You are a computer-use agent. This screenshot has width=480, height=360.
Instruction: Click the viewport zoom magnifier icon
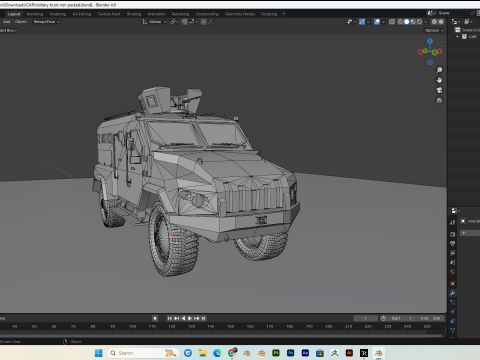tap(439, 70)
